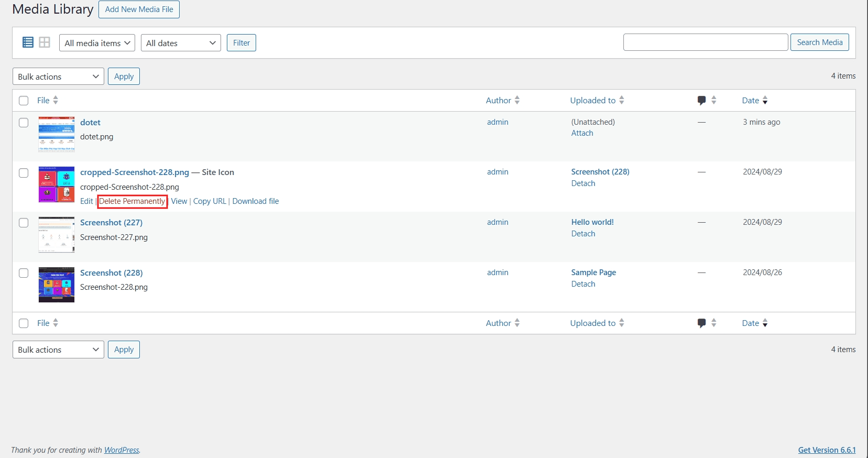Click Delete Permanently for cropped-Screenshot-228
This screenshot has width=868, height=458.
coord(132,201)
